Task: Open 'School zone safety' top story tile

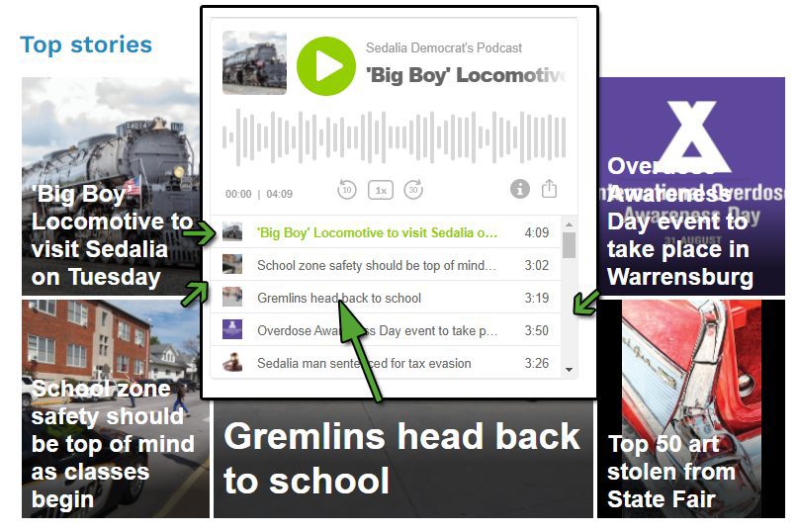Action: pyautogui.click(x=115, y=408)
